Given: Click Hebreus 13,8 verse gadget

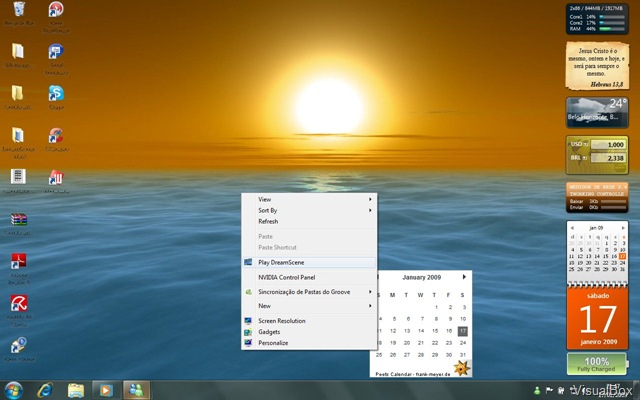Looking at the screenshot, I should coord(597,66).
